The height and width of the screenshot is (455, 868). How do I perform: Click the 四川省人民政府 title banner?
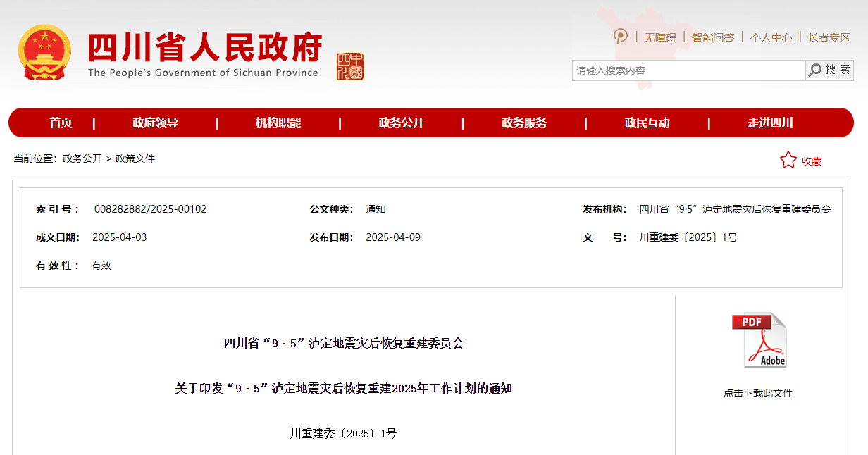click(204, 54)
